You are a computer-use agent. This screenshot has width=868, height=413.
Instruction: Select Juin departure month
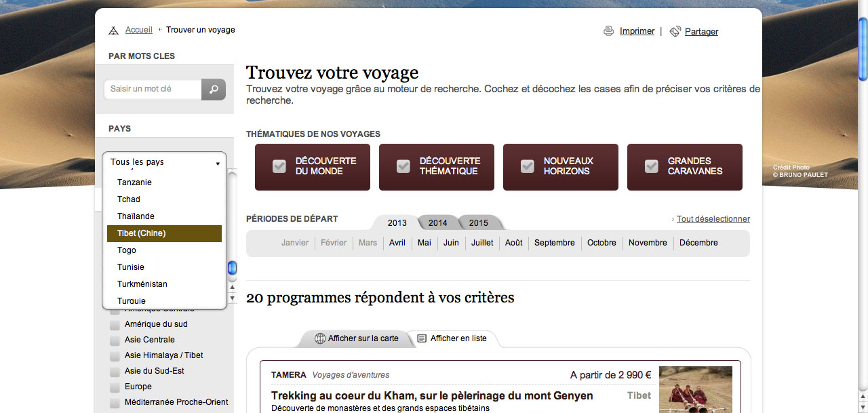point(451,243)
